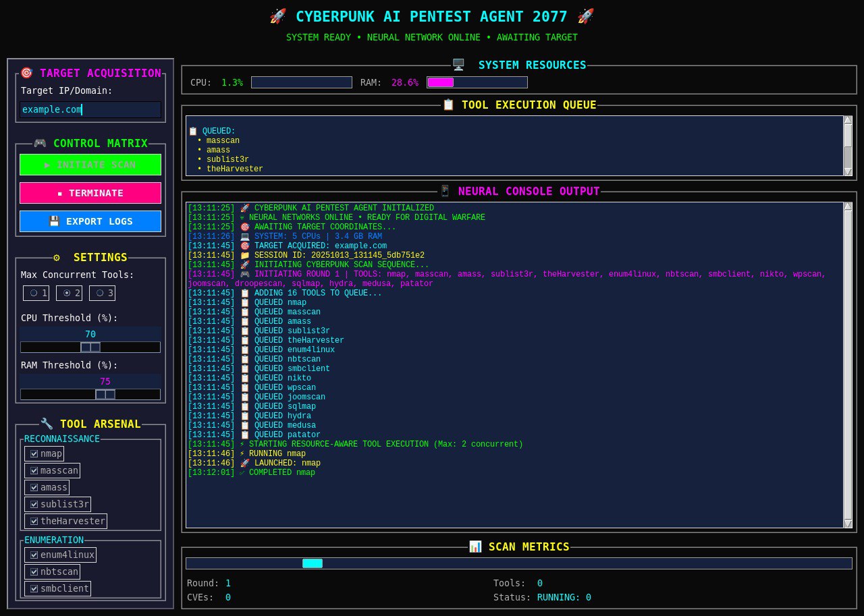Click the TERMINATE button
The width and height of the screenshot is (864, 616).
coord(90,193)
